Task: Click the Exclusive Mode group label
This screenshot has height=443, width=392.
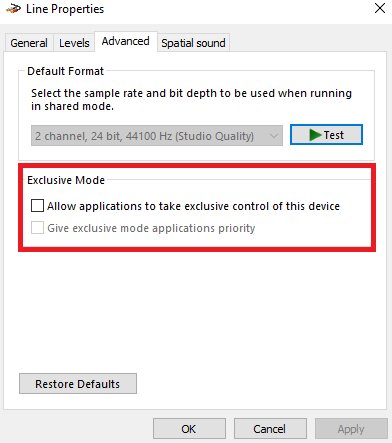Action: pos(66,180)
